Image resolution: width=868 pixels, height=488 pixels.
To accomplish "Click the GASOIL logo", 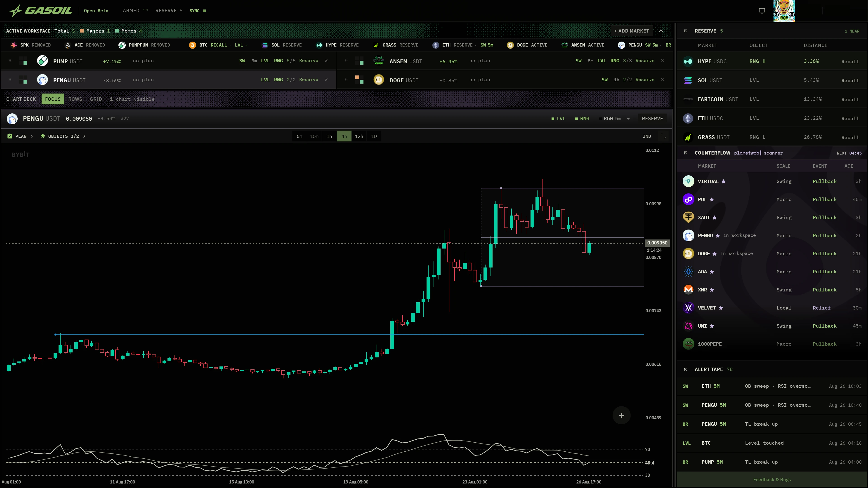I will tap(40, 11).
